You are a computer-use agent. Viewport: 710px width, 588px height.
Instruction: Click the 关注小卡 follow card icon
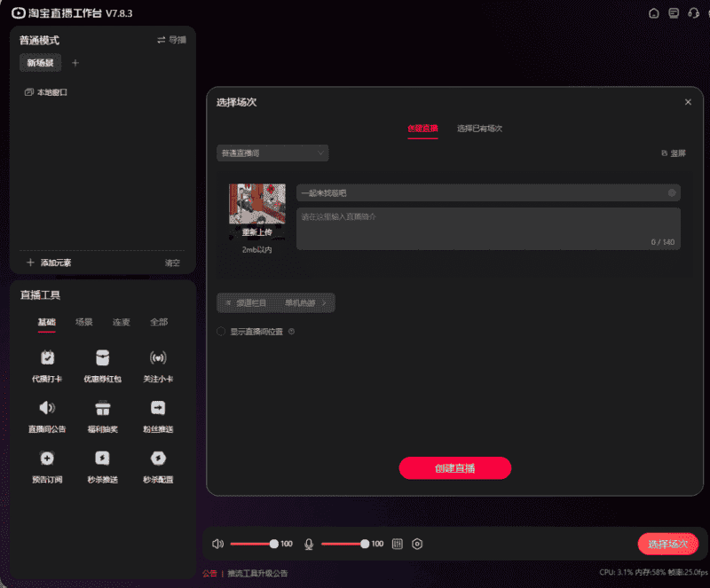(x=158, y=358)
